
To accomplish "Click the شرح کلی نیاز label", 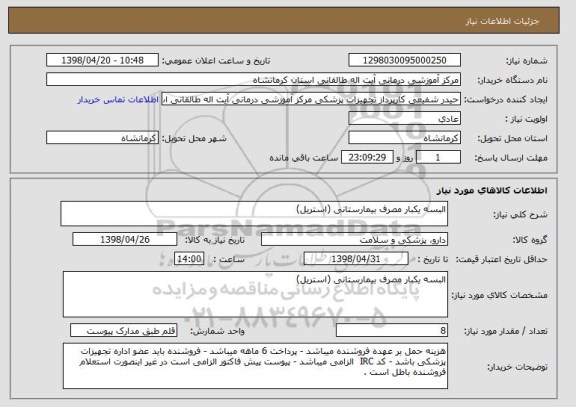I will point(520,215).
